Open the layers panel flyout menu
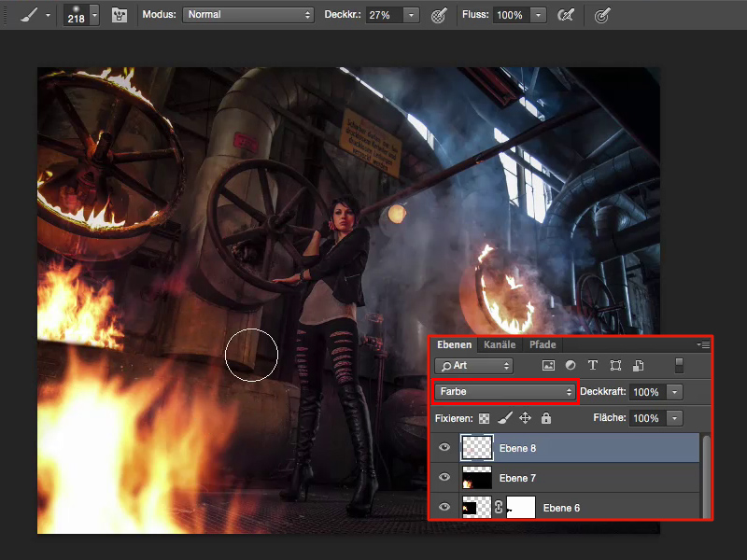This screenshot has height=560, width=747. [703, 345]
